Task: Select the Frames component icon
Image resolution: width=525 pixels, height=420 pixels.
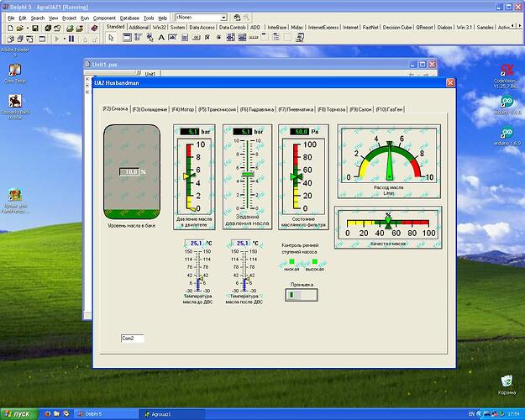Action: click(127, 38)
